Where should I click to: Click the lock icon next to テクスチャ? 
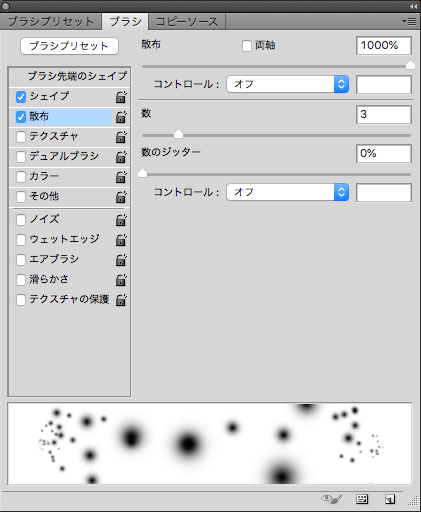point(121,137)
